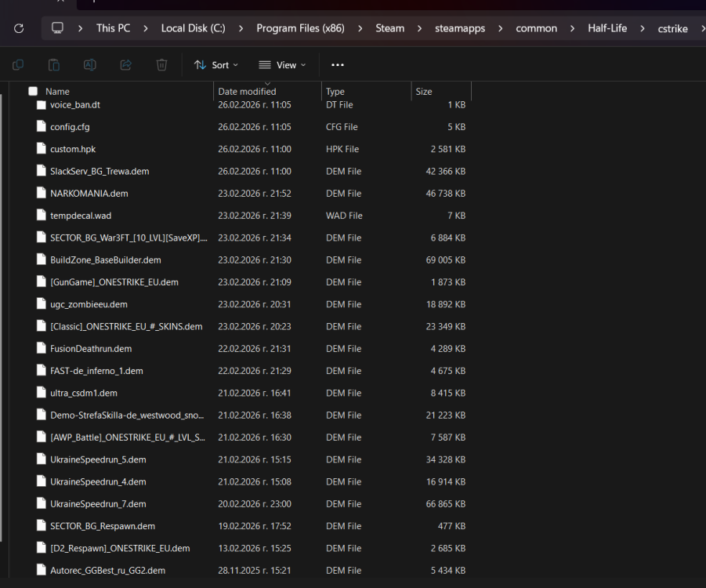Click the Paste clipboard icon
This screenshot has height=588, width=706.
pos(54,65)
